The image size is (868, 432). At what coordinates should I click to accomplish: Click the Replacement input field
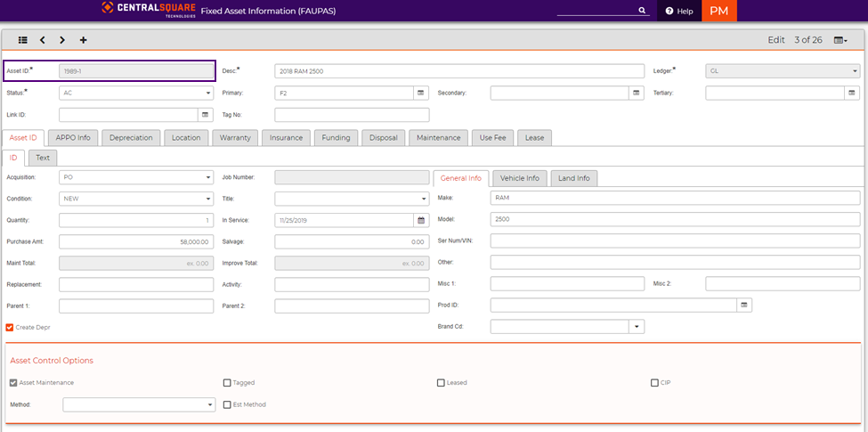click(x=136, y=285)
